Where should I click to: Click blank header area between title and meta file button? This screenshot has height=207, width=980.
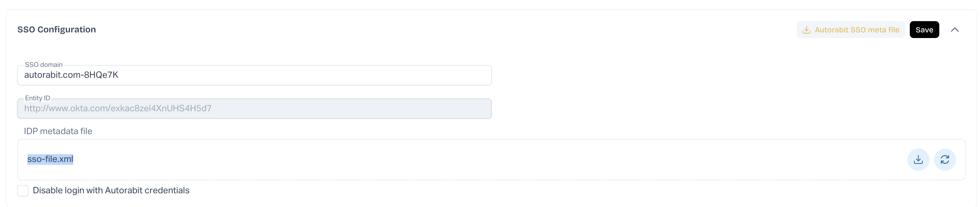coord(418,30)
